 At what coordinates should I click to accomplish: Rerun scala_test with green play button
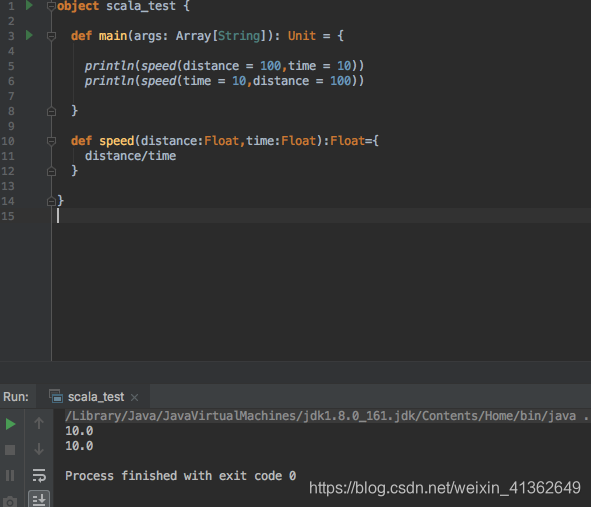pos(11,424)
